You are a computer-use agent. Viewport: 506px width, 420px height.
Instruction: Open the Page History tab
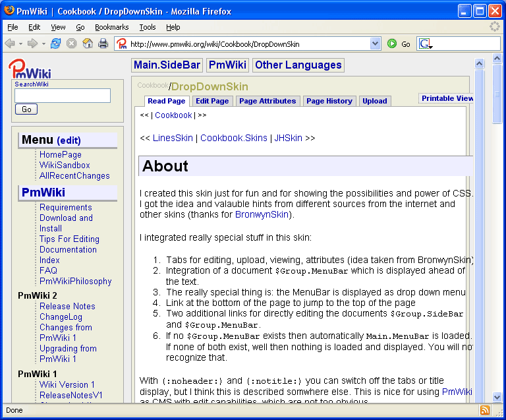click(x=329, y=101)
